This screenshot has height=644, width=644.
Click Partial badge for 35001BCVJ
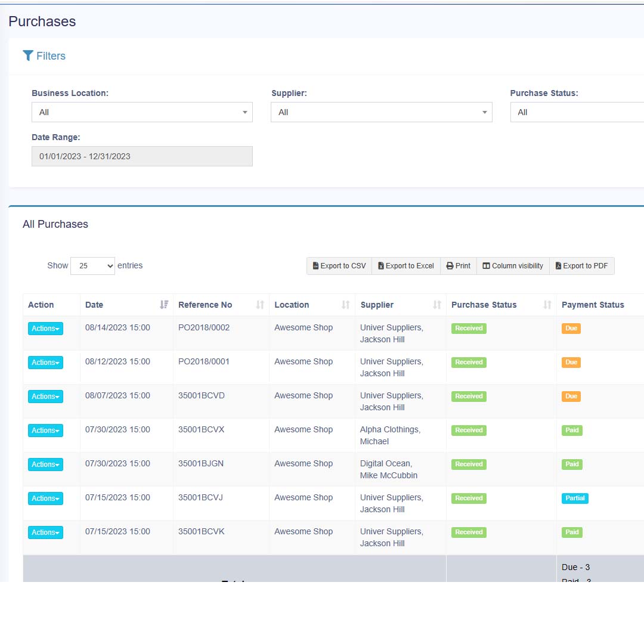click(575, 498)
